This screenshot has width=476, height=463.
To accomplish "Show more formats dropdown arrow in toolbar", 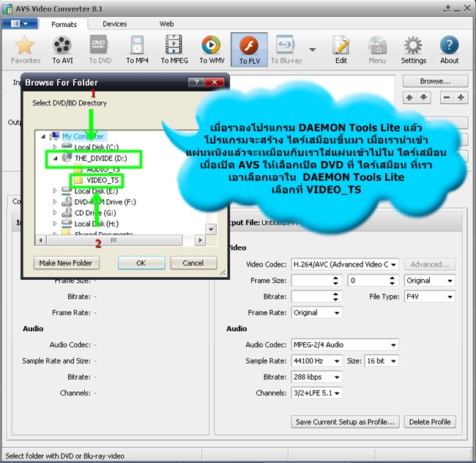I will tap(313, 50).
